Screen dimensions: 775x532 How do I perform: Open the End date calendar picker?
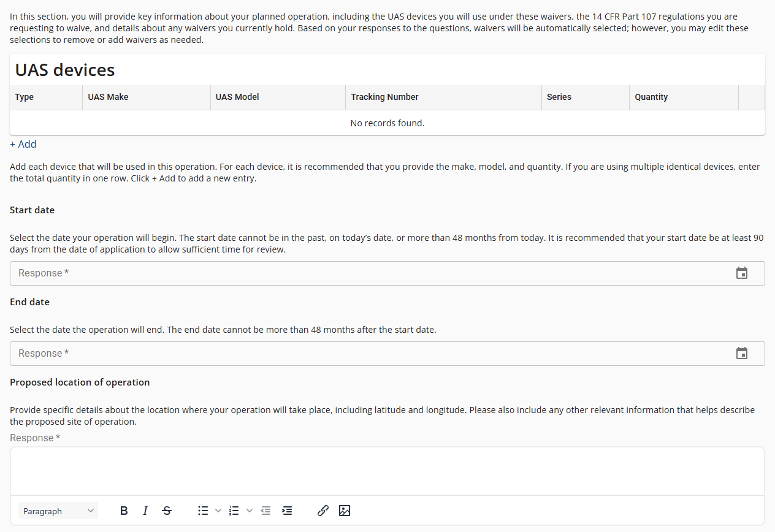point(742,353)
